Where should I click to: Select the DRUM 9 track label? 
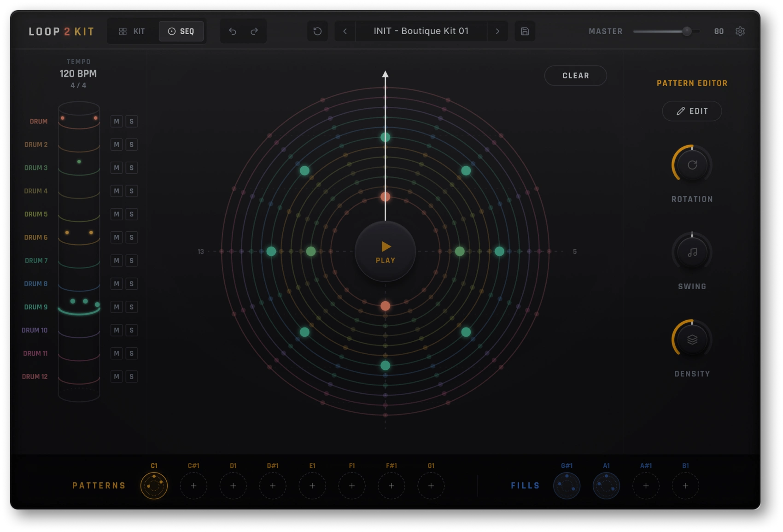tap(36, 307)
